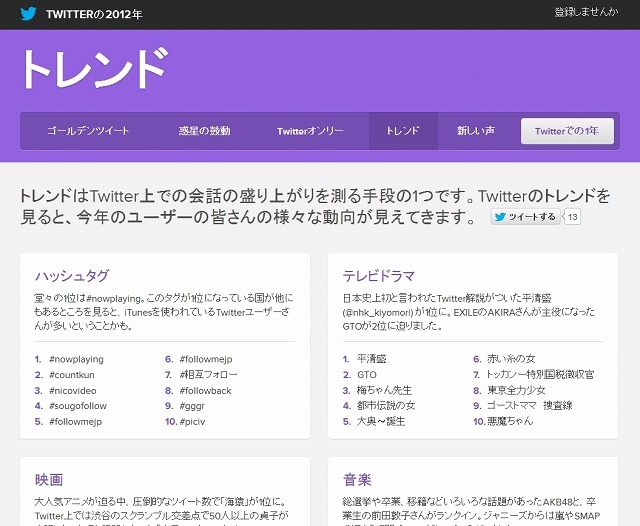The height and width of the screenshot is (526, 640).
Task: Select hashtag #gggr
Action: pos(192,406)
